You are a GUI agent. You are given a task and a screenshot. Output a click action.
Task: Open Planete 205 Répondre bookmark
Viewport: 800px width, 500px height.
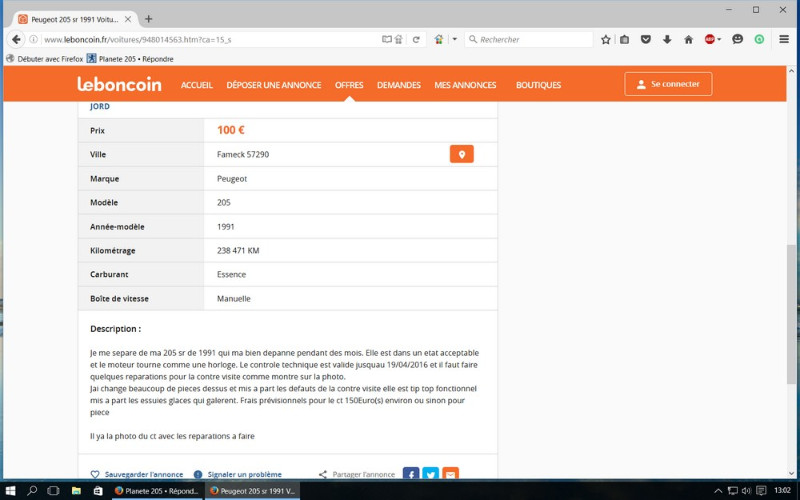(130, 59)
